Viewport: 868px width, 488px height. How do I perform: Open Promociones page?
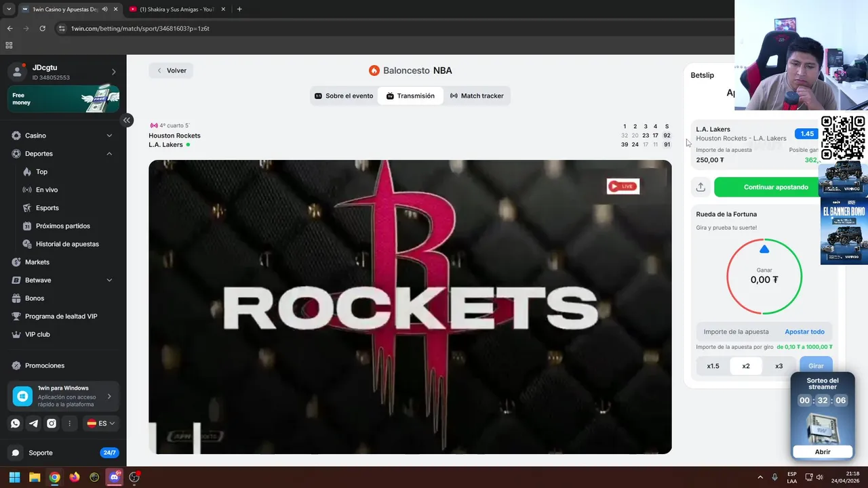(x=45, y=365)
